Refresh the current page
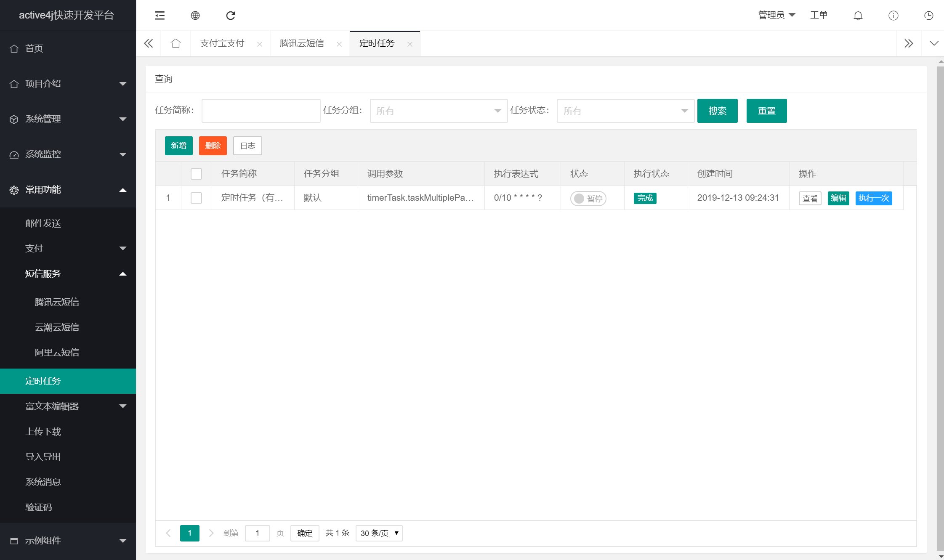Viewport: 944px width, 560px height. [230, 16]
